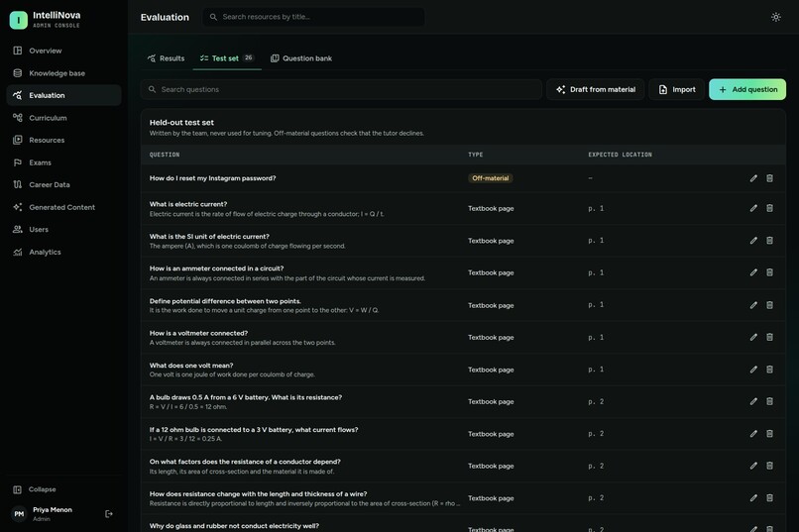
Task: Go to the Users page
Action: coord(63,229)
